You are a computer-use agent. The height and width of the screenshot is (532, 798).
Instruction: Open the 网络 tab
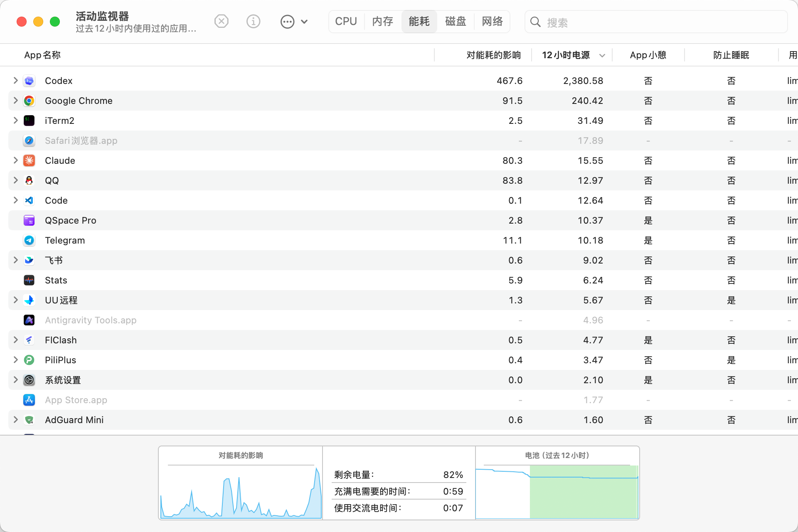pos(492,21)
